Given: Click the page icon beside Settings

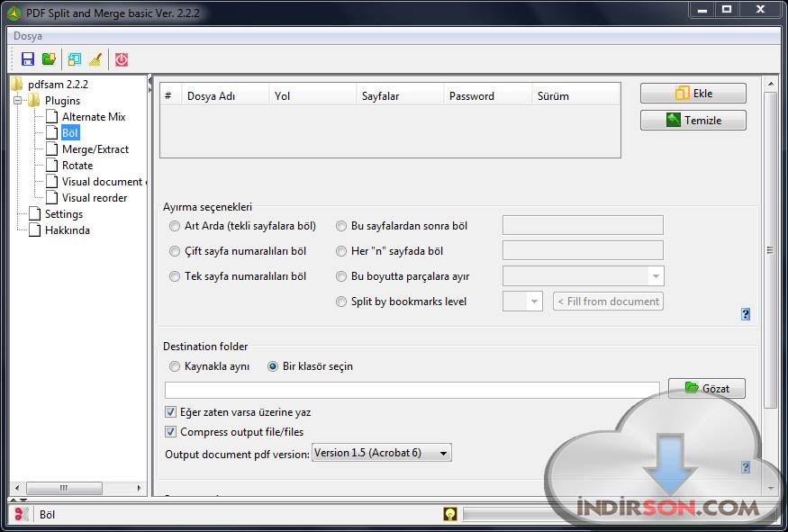Looking at the screenshot, I should coord(35,213).
